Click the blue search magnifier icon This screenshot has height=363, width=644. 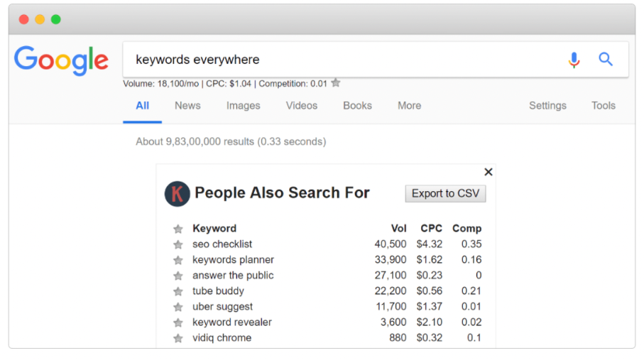coord(606,60)
